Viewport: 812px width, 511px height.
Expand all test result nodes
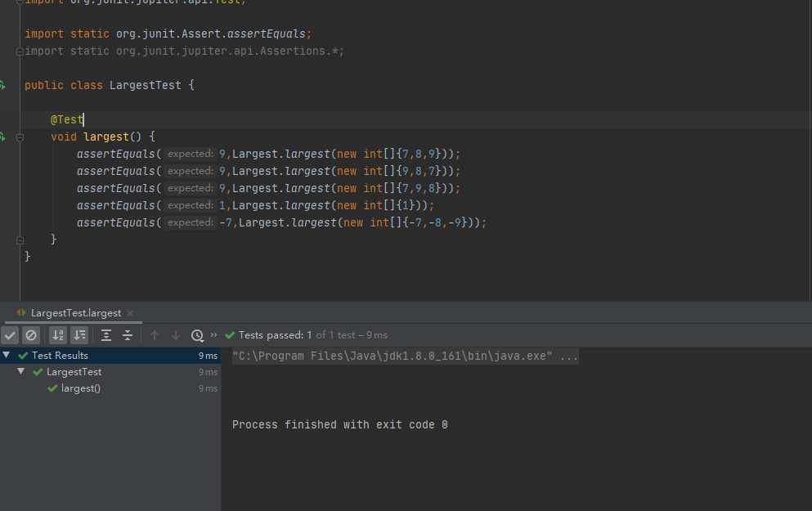(106, 335)
